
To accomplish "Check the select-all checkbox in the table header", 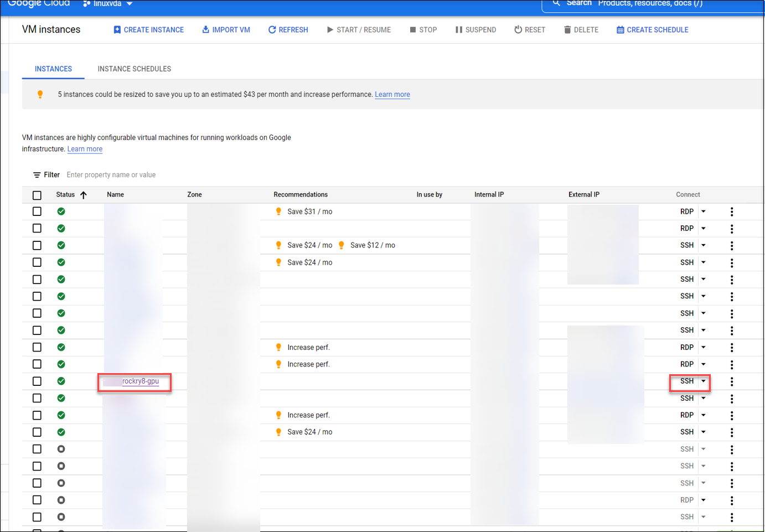I will [x=37, y=195].
